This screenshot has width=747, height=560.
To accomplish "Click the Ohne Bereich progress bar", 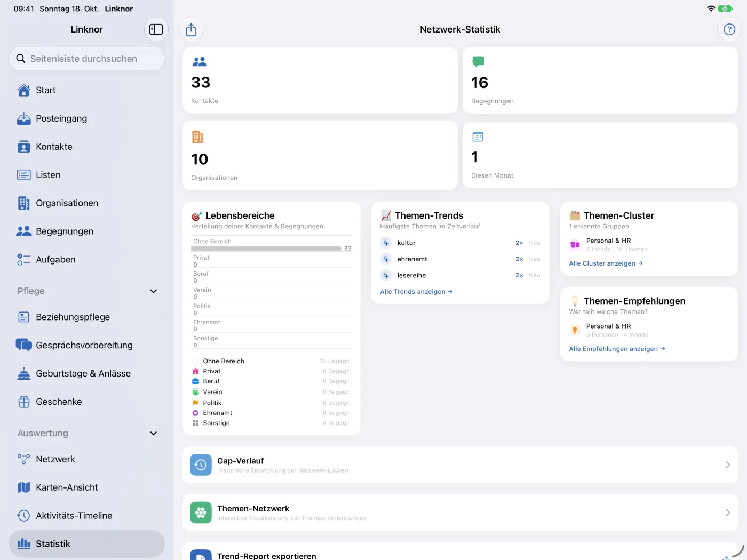I will [267, 249].
